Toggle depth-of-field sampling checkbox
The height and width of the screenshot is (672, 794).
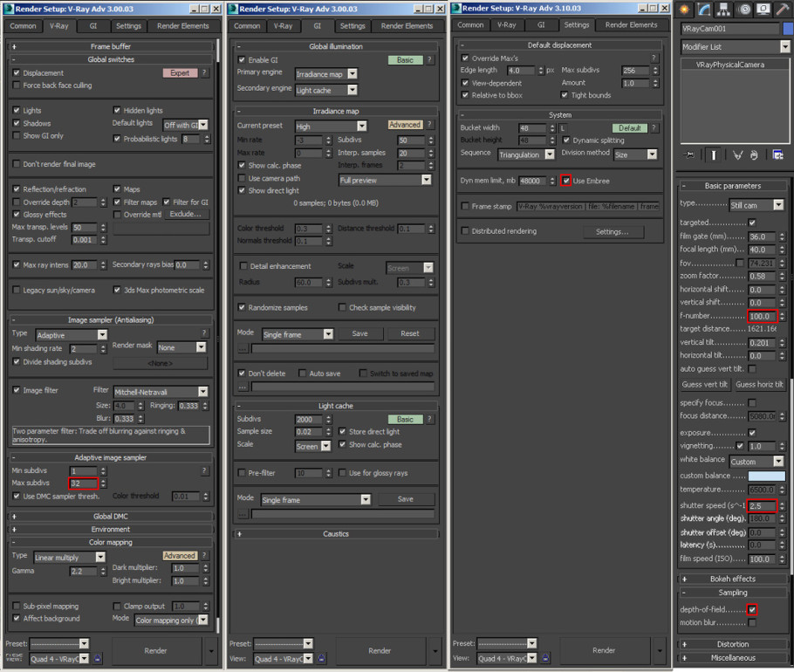point(752,609)
